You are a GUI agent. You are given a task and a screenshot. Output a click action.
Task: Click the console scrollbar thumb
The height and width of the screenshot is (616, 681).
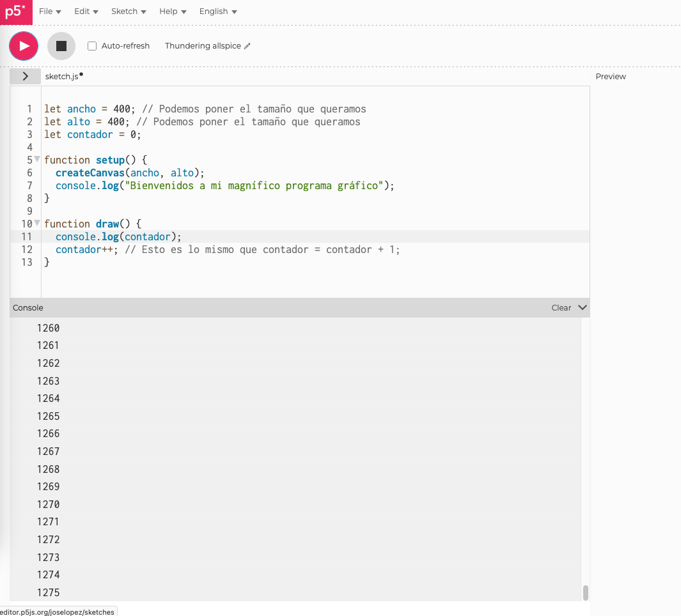(585, 592)
